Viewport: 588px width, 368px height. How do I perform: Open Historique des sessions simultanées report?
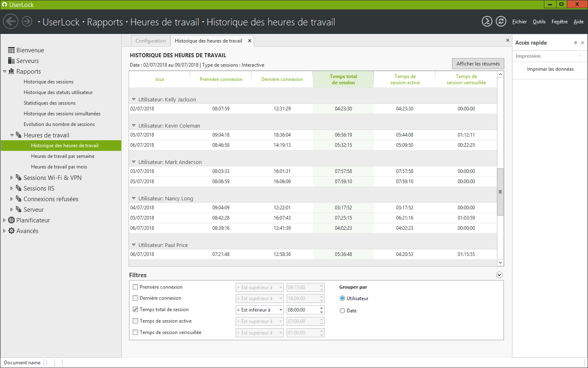pos(62,114)
